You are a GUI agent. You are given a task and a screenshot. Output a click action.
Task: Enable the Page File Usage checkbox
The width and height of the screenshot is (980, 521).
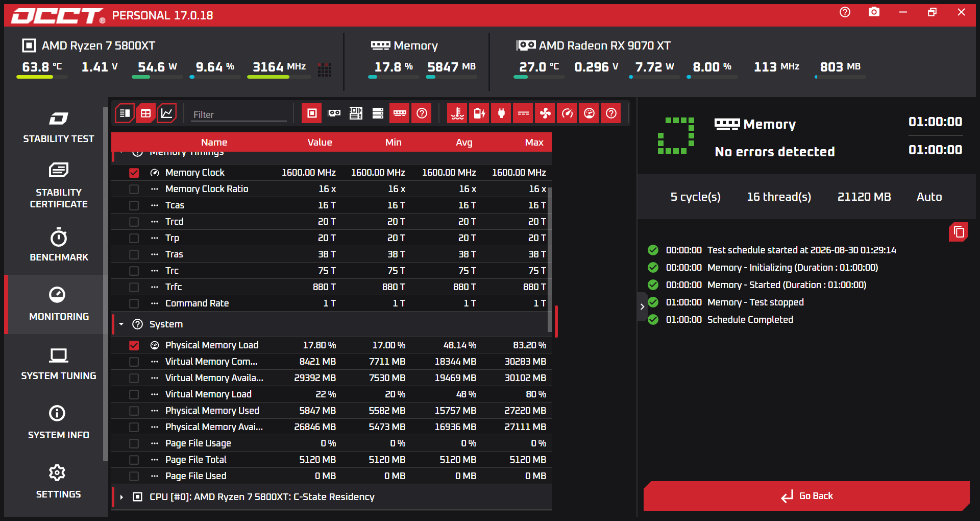tap(134, 444)
